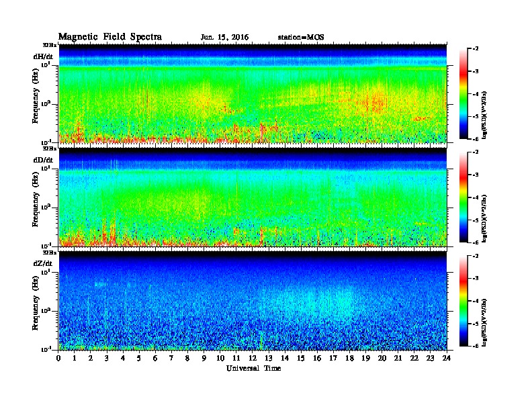Select the dD/dt panel label
This screenshot has height=411, width=532.
[x=43, y=160]
